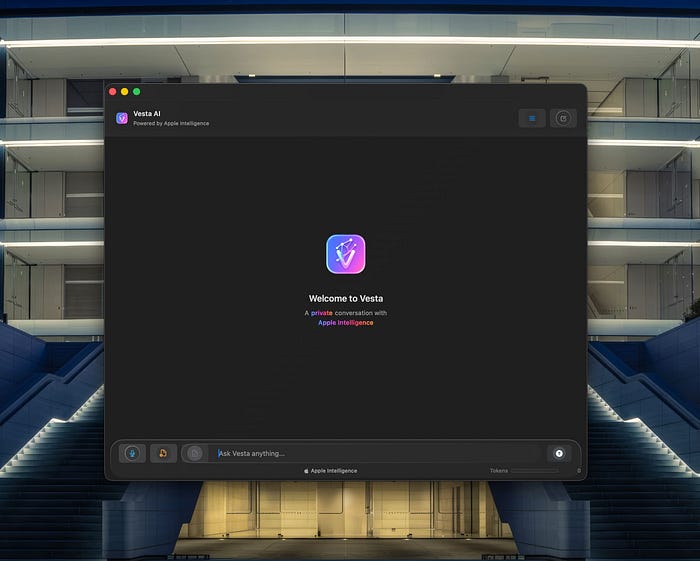Close the Vesta AI window

click(x=112, y=91)
